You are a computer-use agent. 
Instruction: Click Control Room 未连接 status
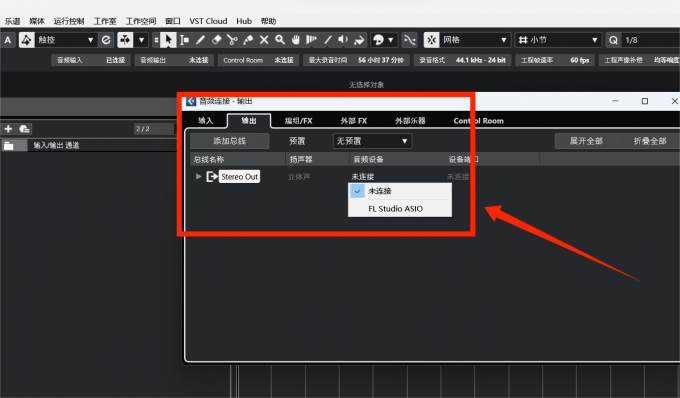[x=258, y=60]
